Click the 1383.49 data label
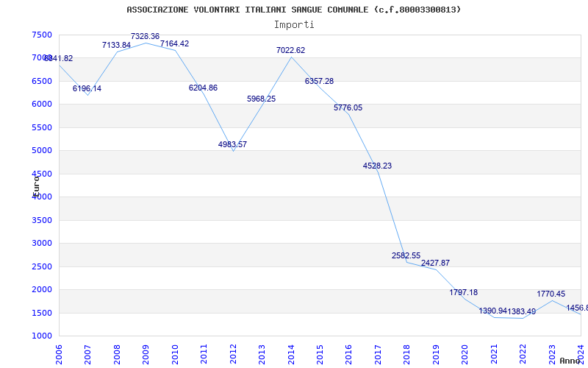Viewport: 588px width, 368px height. [x=522, y=311]
